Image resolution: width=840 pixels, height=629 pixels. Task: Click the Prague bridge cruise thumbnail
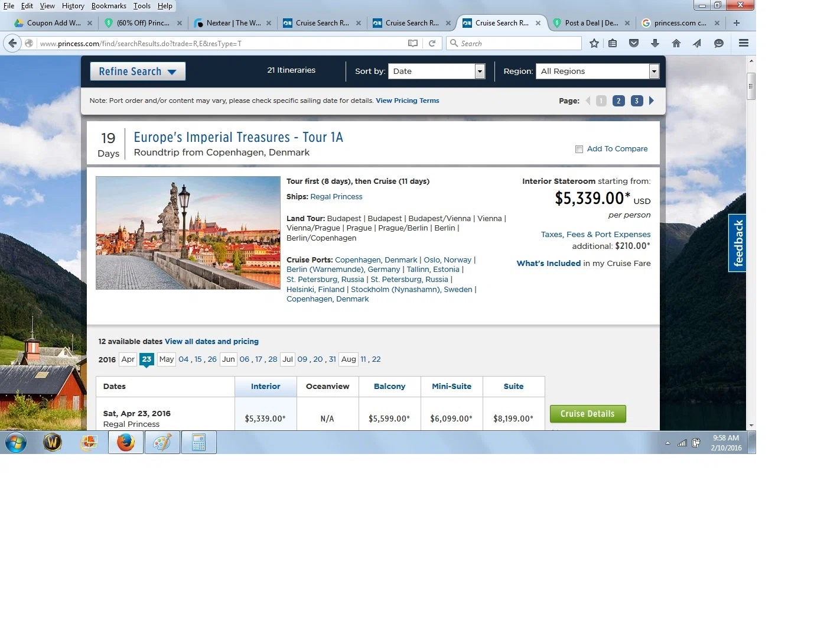188,233
